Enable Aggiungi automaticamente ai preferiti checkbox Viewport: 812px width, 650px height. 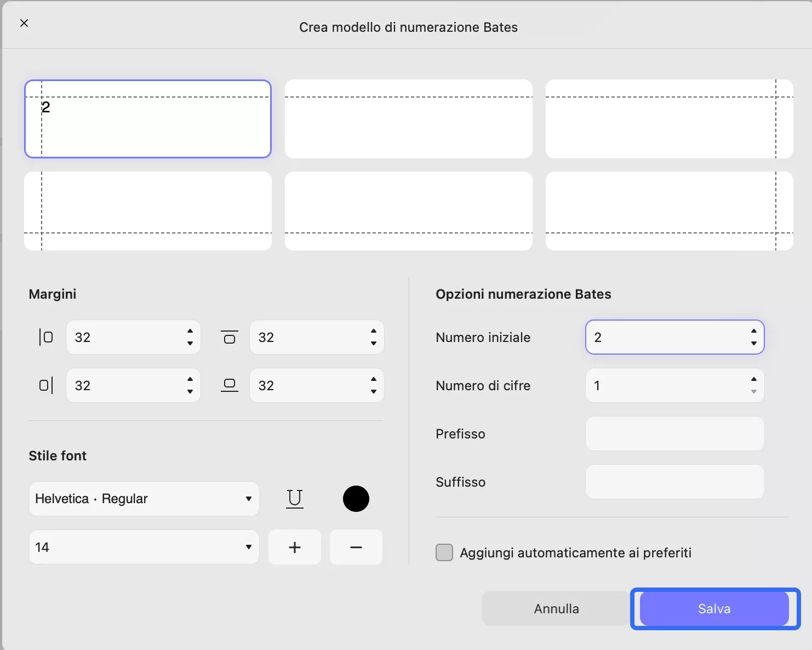(x=444, y=552)
